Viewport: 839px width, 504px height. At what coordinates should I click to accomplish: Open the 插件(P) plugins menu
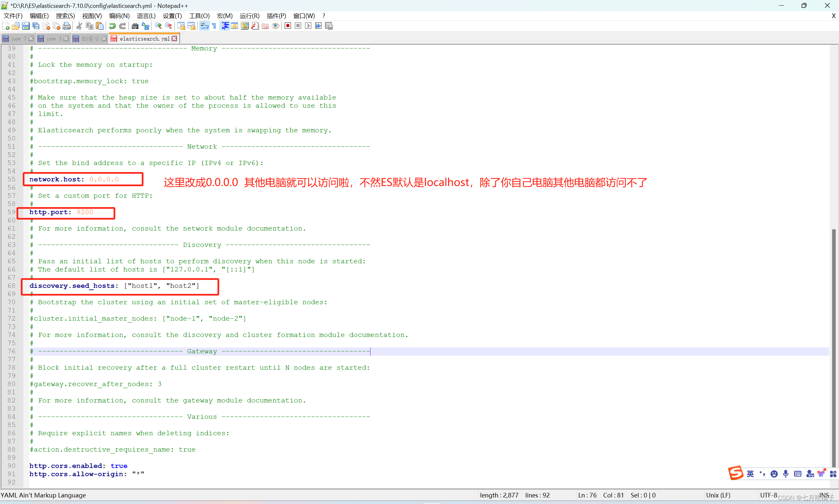[x=276, y=16]
